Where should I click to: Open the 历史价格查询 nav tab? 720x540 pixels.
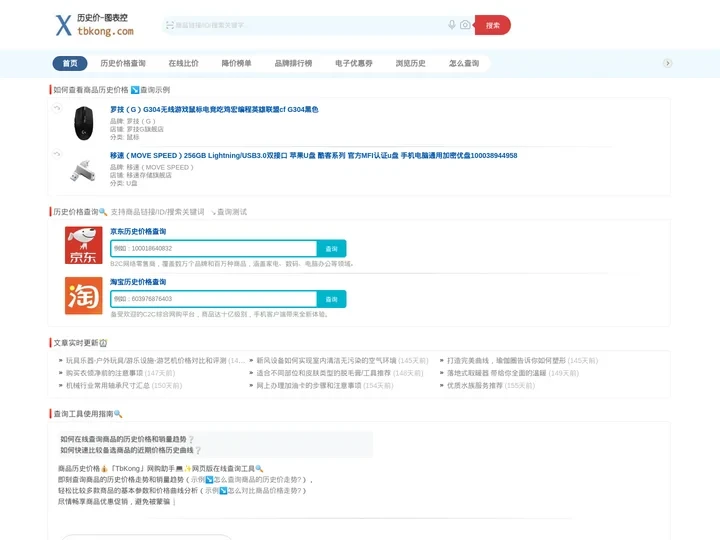click(123, 63)
